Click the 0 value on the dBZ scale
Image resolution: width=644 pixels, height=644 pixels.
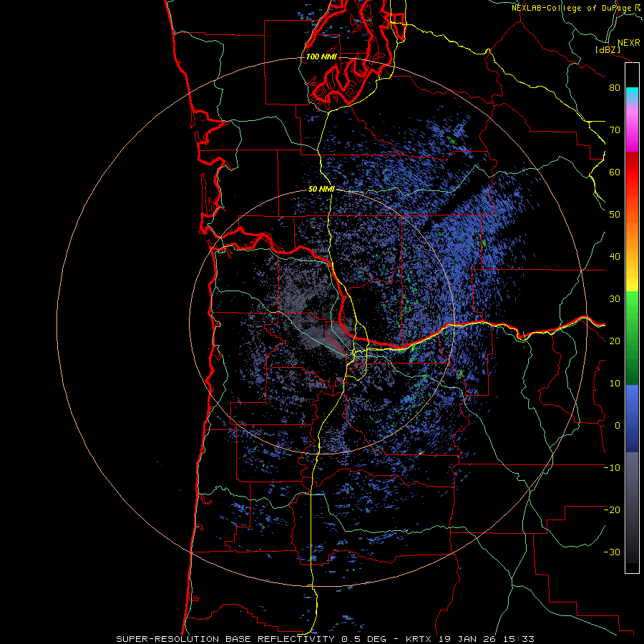[x=617, y=426]
